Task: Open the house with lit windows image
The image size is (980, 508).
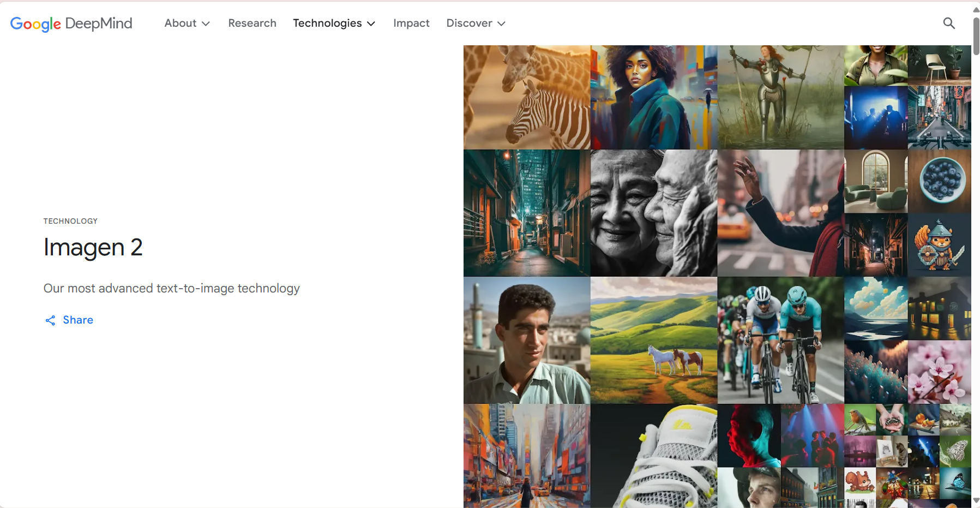Action: coord(940,309)
